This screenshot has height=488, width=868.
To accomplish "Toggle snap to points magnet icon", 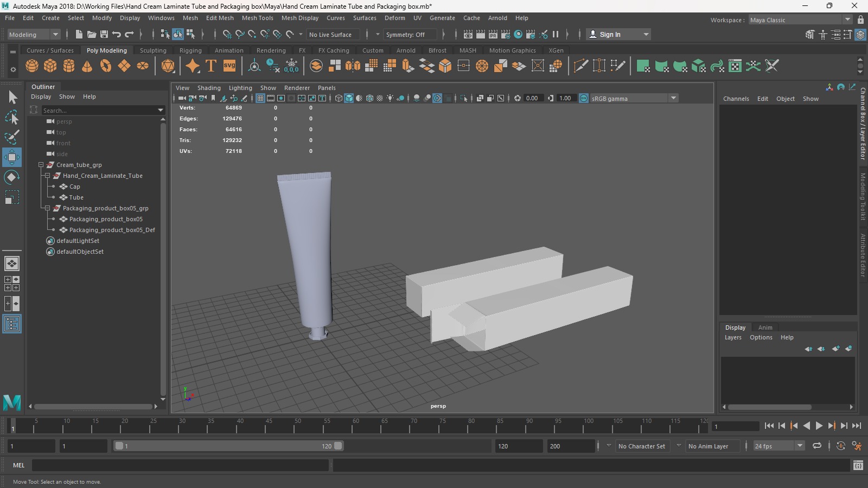I will pyautogui.click(x=252, y=34).
